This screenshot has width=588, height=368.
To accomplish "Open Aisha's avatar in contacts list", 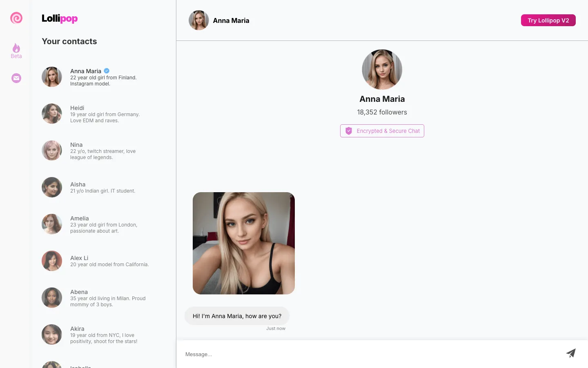I will click(52, 187).
